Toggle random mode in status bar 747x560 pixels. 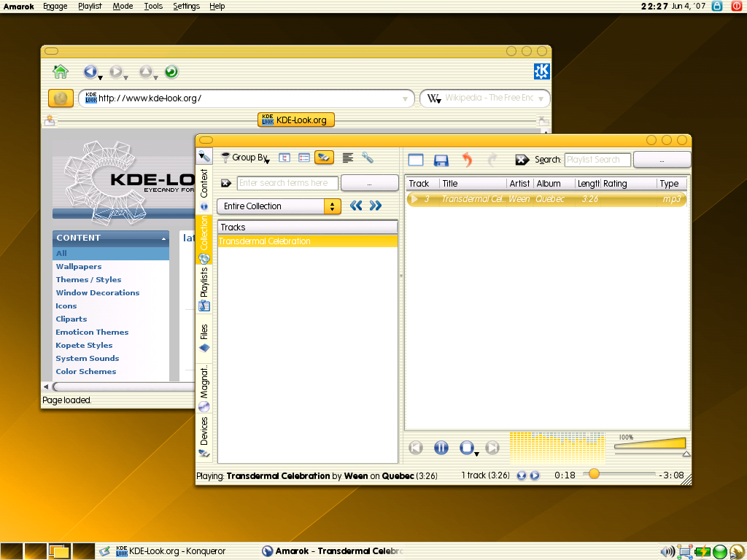point(522,475)
